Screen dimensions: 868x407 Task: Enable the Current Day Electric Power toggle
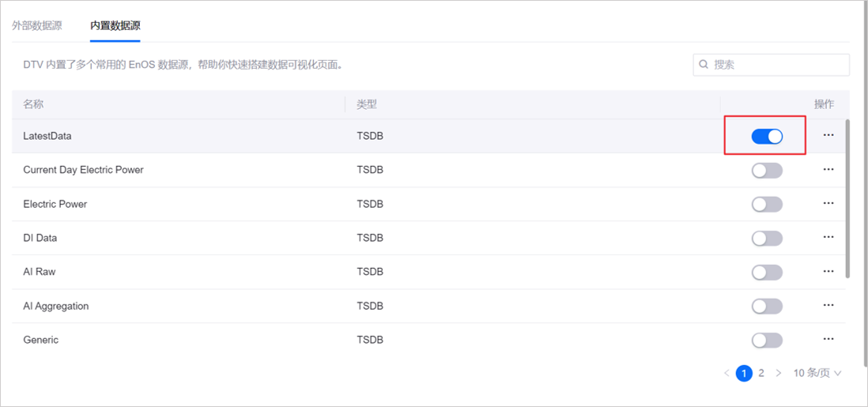pyautogui.click(x=766, y=170)
